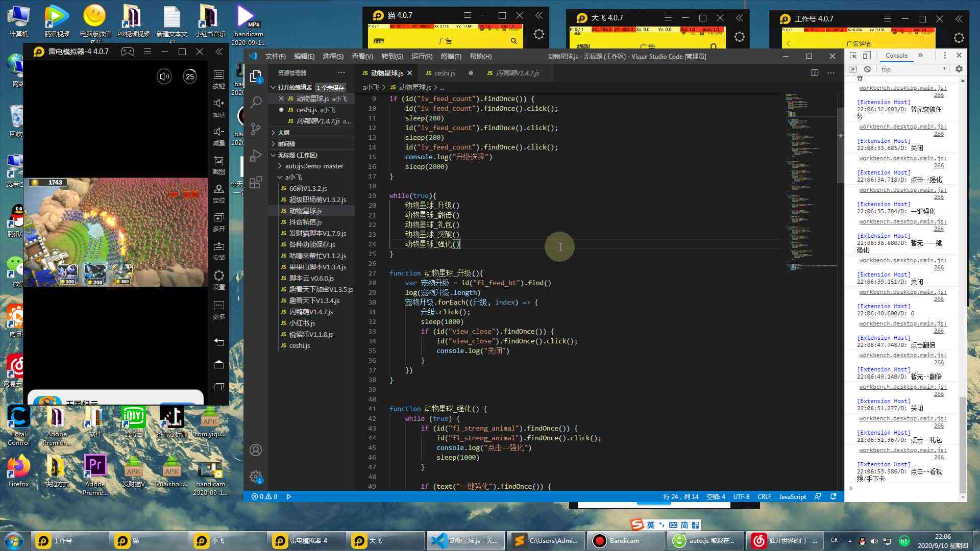Click the CRLF line ending selector
980x551 pixels.
(x=764, y=496)
